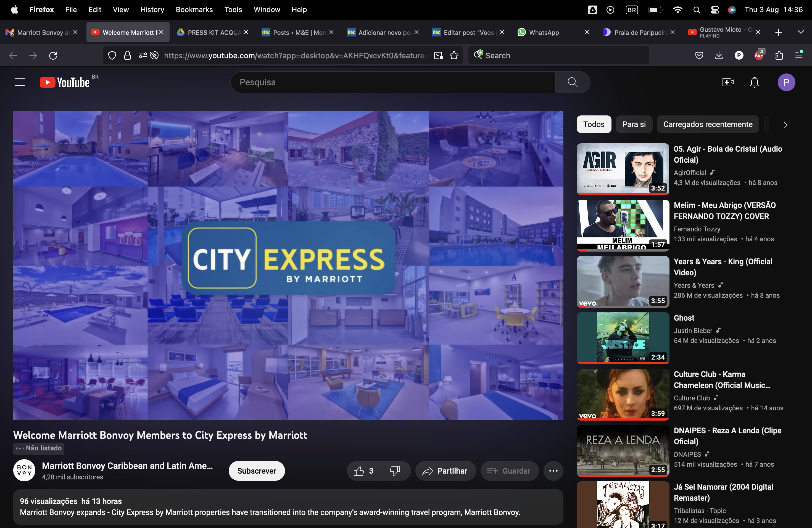Click the Pesquisa search field

click(393, 82)
